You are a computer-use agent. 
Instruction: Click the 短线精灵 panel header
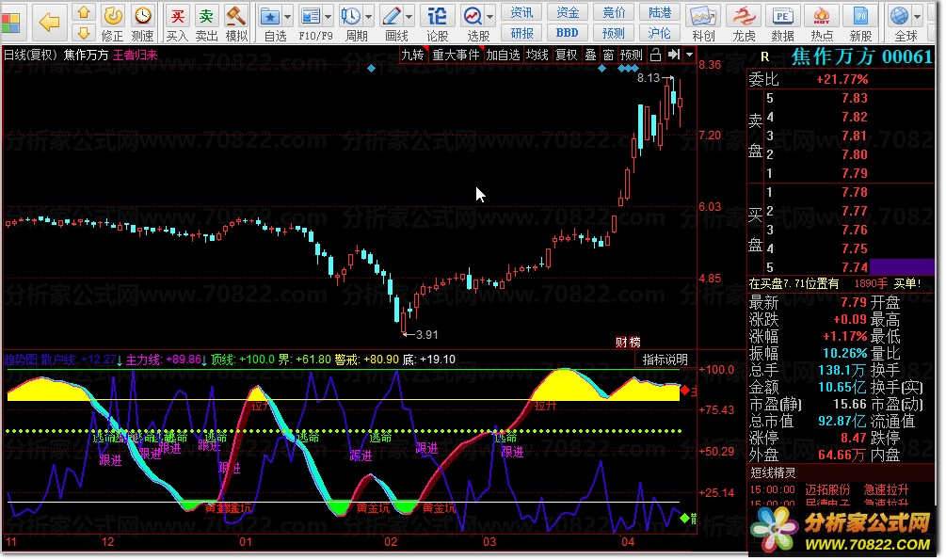tap(773, 472)
